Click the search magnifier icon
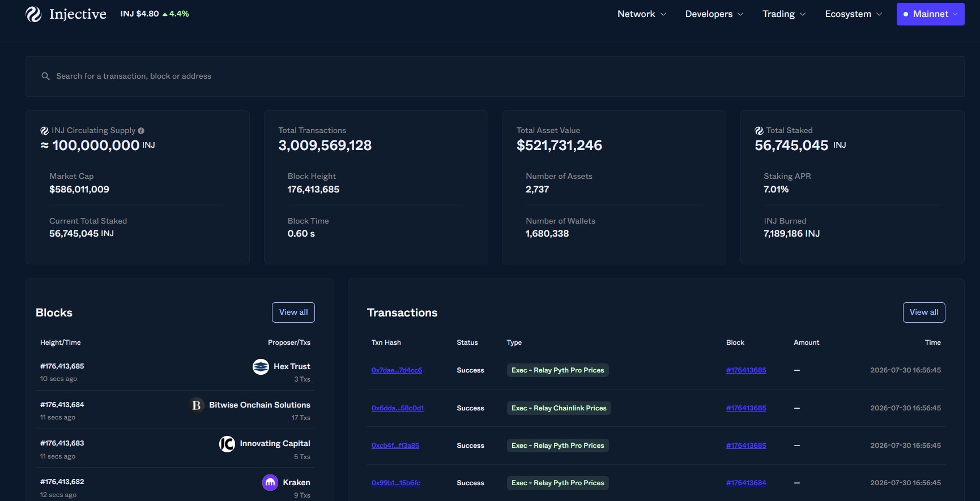Screen dimensions: 980x501 (x=45, y=76)
